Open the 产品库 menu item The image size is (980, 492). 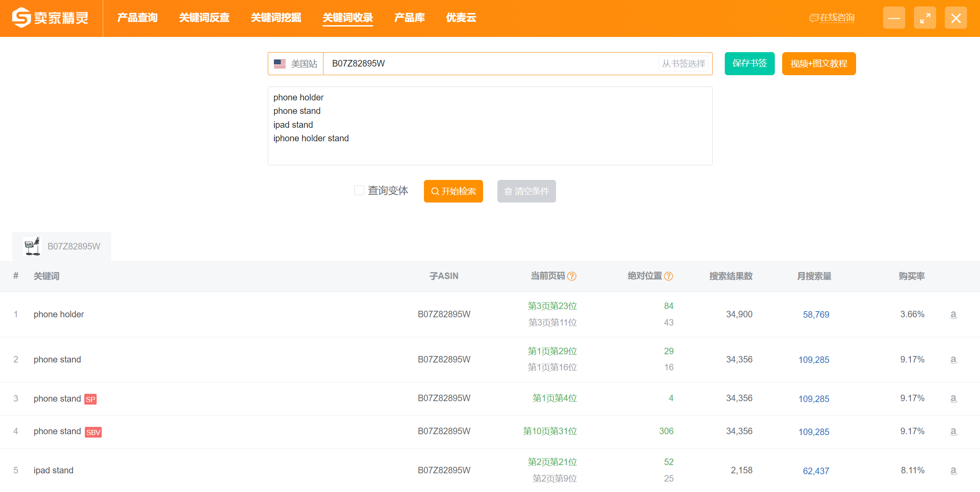click(409, 18)
